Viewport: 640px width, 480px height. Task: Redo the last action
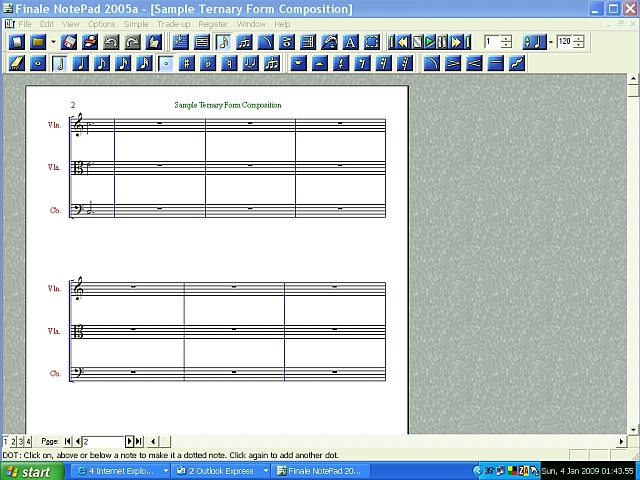pyautogui.click(x=132, y=42)
